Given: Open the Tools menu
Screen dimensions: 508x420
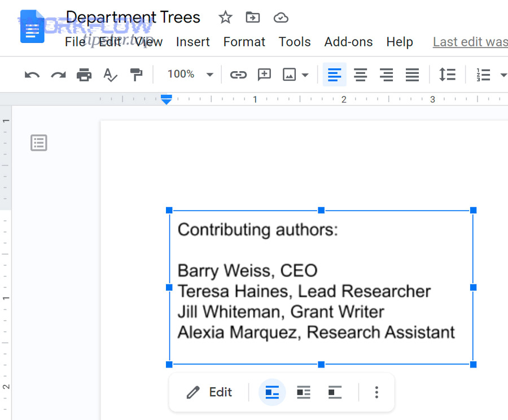Looking at the screenshot, I should (295, 41).
